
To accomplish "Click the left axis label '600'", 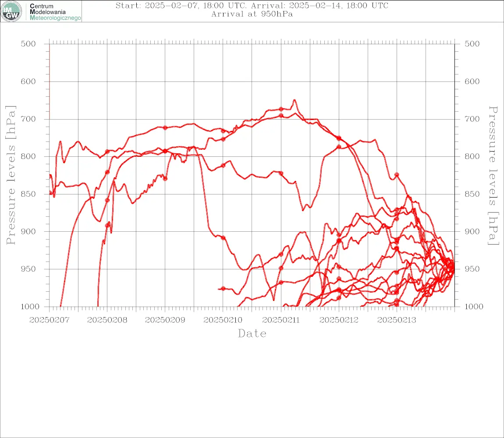I will tap(28, 81).
